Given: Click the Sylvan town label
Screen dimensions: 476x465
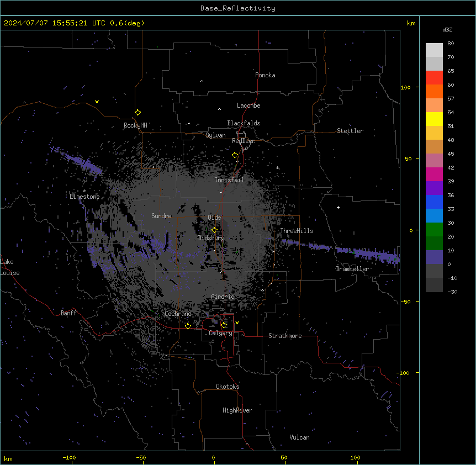Looking at the screenshot, I should (x=215, y=135).
